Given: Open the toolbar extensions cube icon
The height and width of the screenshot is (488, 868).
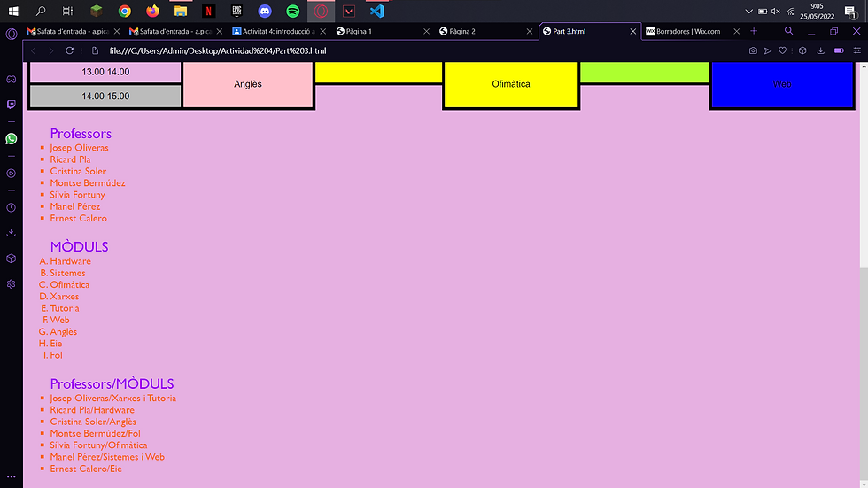Looking at the screenshot, I should (x=802, y=50).
